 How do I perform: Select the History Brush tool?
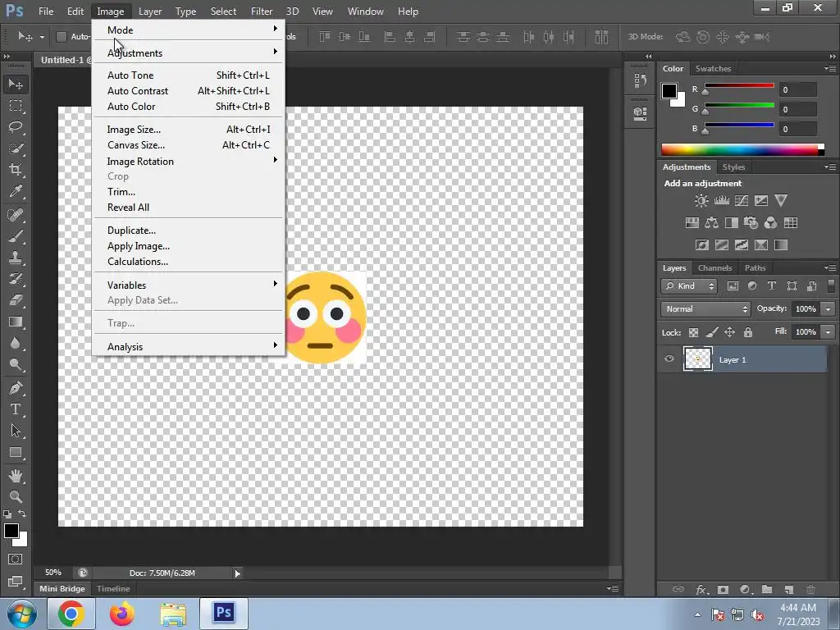(x=16, y=279)
